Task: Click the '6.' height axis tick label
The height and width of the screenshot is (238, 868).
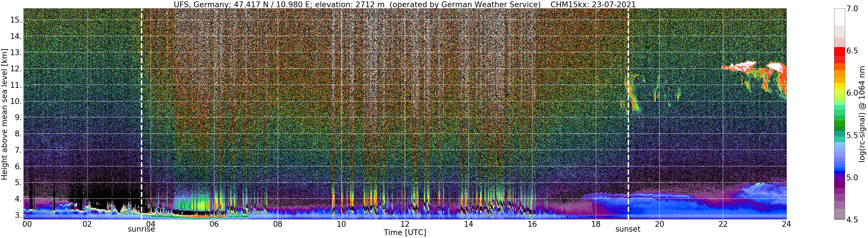Action: click(18, 166)
